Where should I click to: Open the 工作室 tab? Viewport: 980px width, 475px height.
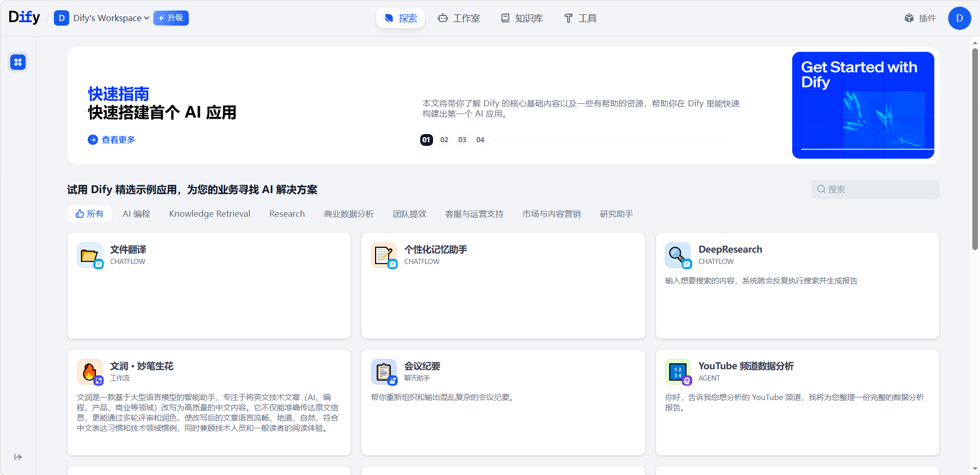pyautogui.click(x=459, y=18)
